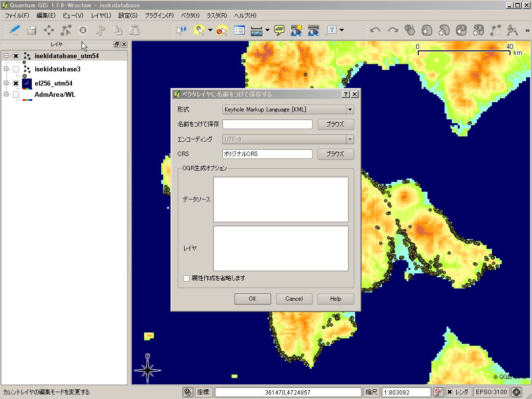Select the Reshape Features tool
The width and height of the screenshot is (532, 399).
pyautogui.click(x=495, y=30)
